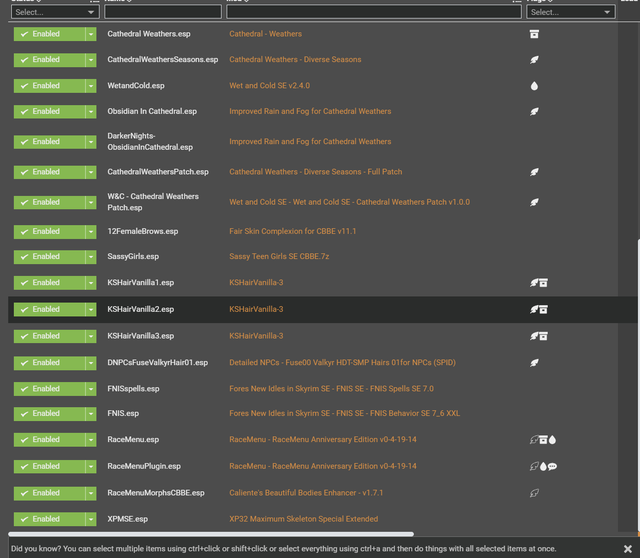This screenshot has height=558, width=640.
Task: Disable the XPMSE.esp plugin
Action: (x=49, y=519)
